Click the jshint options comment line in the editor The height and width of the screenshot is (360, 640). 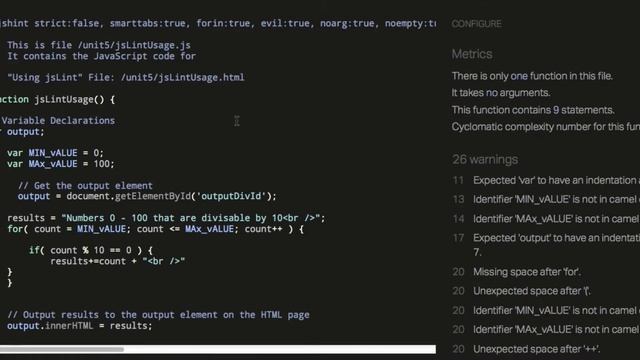(218, 24)
